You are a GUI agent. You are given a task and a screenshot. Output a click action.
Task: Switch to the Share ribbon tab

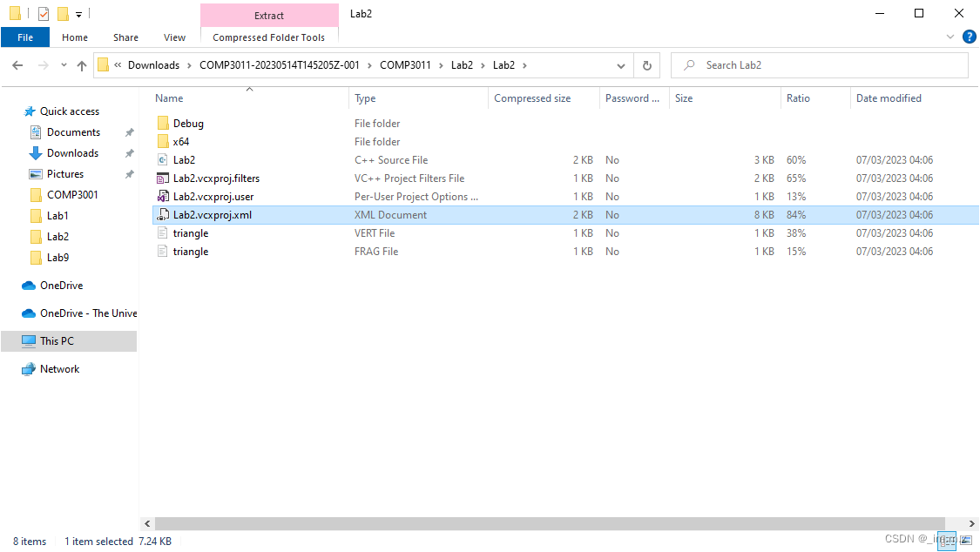click(x=125, y=37)
